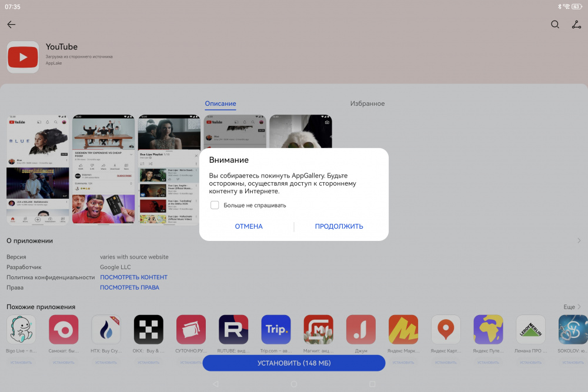Open the white dog with sunglasses screenshot
This screenshot has width=588, height=392.
point(300,132)
